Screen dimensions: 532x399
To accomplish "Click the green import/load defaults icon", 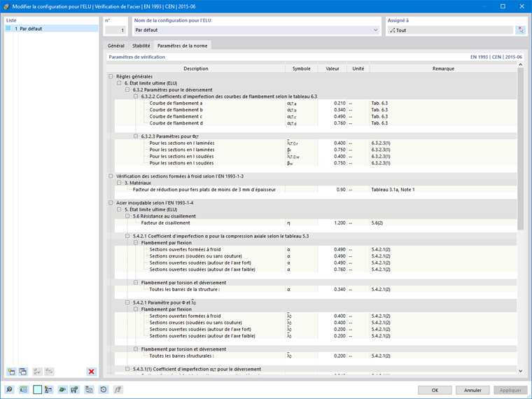I will pyautogui.click(x=62, y=389).
